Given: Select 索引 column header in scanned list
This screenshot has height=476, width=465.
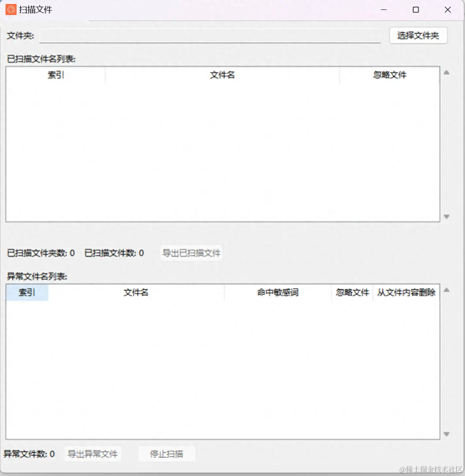Looking at the screenshot, I should tap(56, 75).
